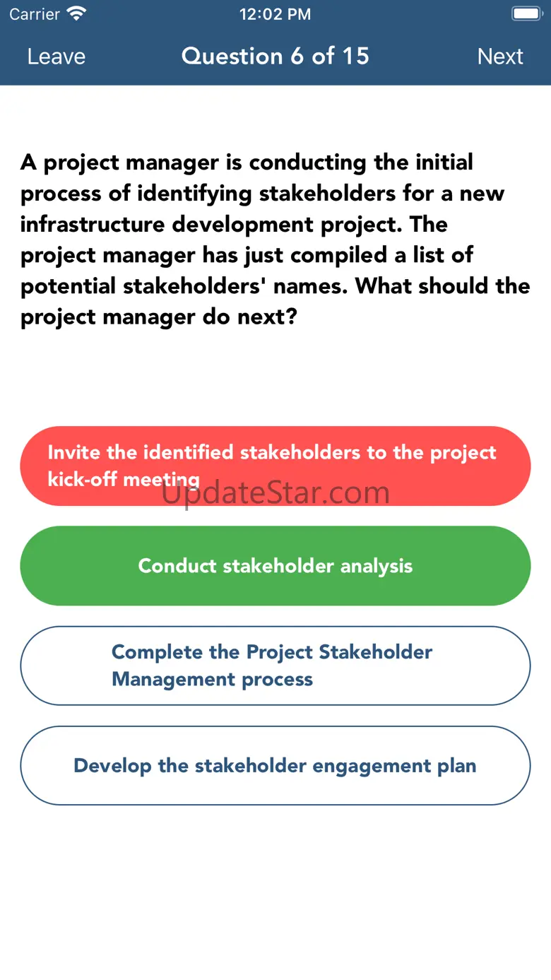This screenshot has height=980, width=551.
Task: Tap the battery icon in status bar
Action: (526, 13)
